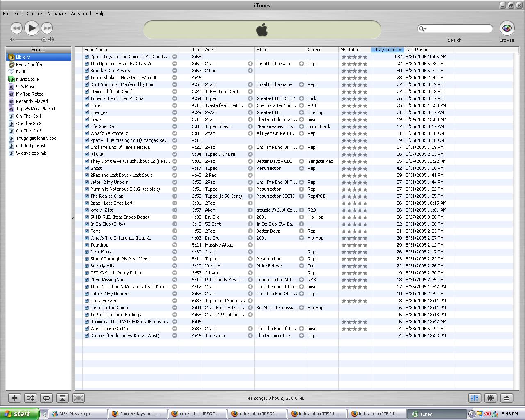This screenshot has width=525, height=420.
Task: Uncheck Brenda's Got A Baby checkbox
Action: pyautogui.click(x=87, y=71)
